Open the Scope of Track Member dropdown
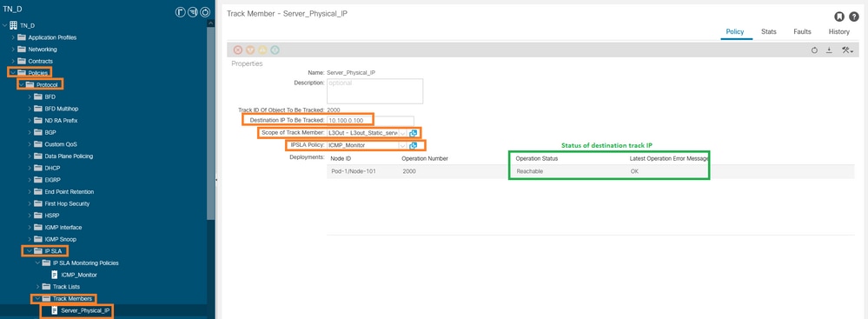This screenshot has width=868, height=319. pyautogui.click(x=402, y=134)
